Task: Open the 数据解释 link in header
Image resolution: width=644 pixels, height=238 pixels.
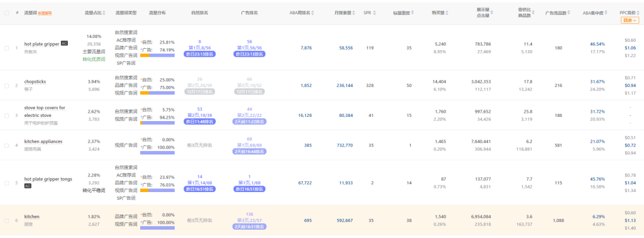Action: (45, 13)
